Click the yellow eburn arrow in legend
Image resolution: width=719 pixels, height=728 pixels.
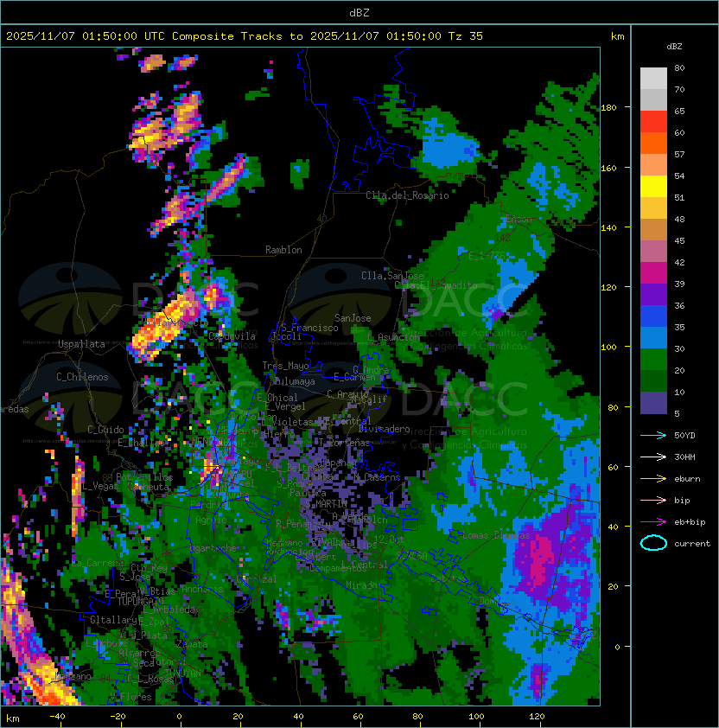(x=653, y=478)
